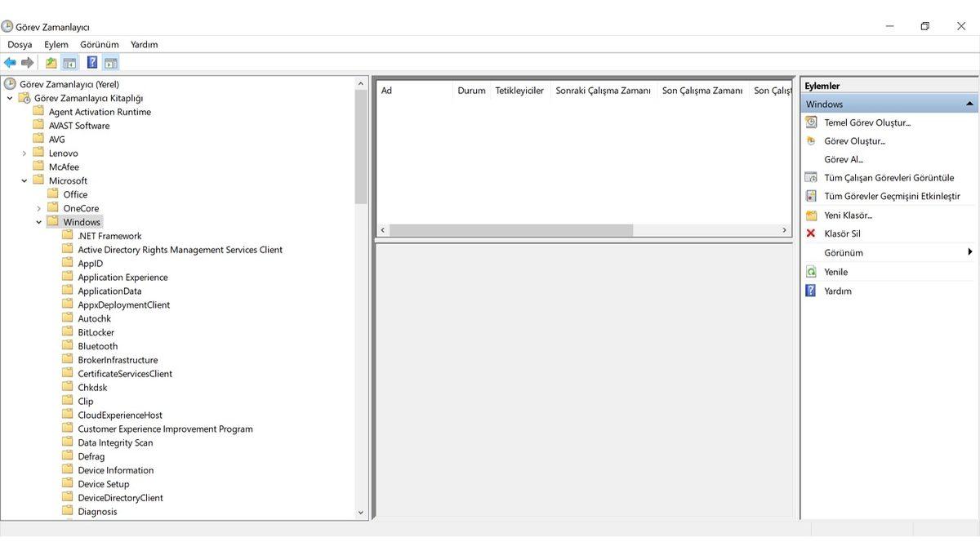Open the Görünüm submenu in actions
Image resolution: width=980 pixels, height=551 pixels.
pyautogui.click(x=969, y=252)
